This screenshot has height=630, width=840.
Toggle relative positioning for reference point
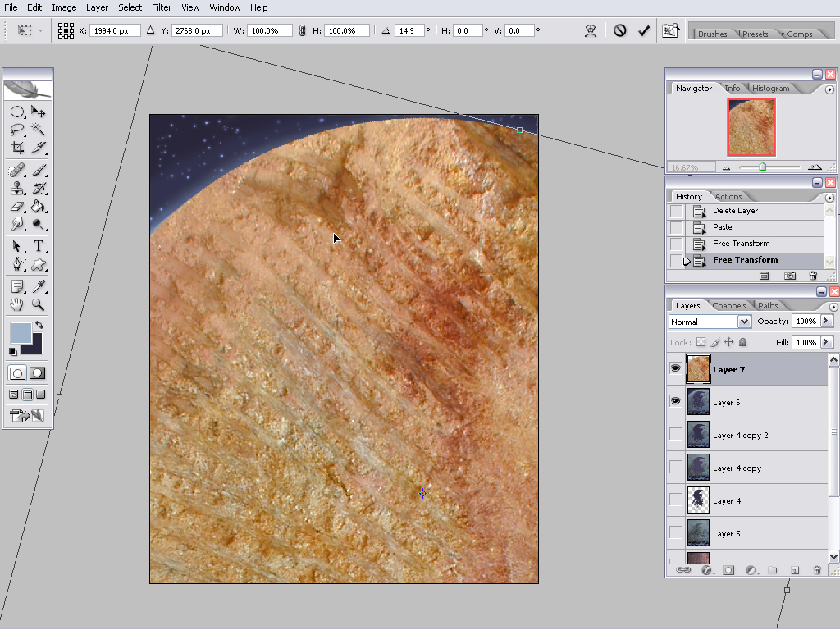(x=151, y=30)
